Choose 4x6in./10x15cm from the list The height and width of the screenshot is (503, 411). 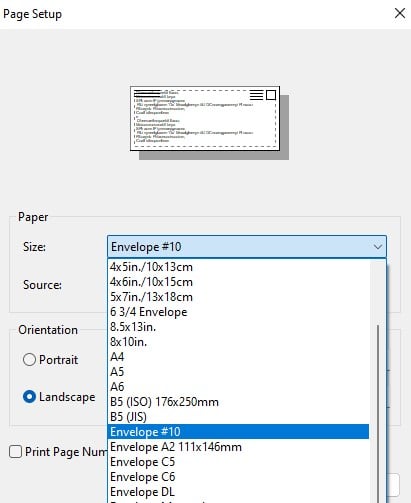238,282
